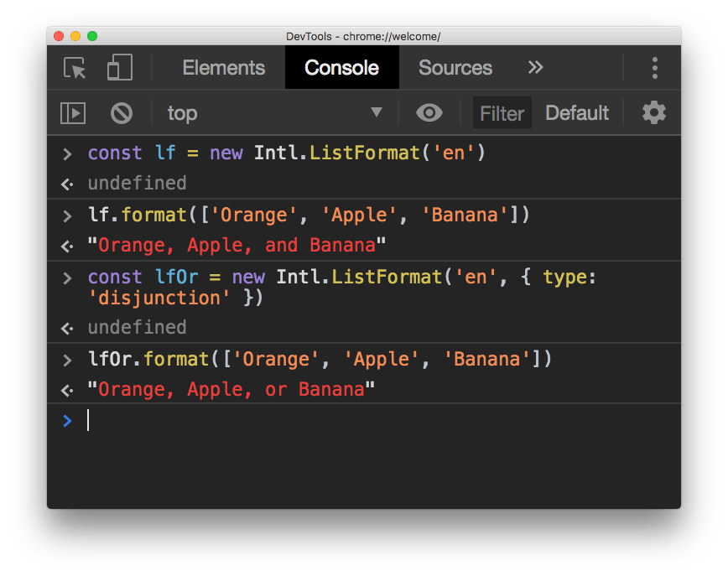Show the console sidebar
The width and height of the screenshot is (728, 576).
pos(70,112)
